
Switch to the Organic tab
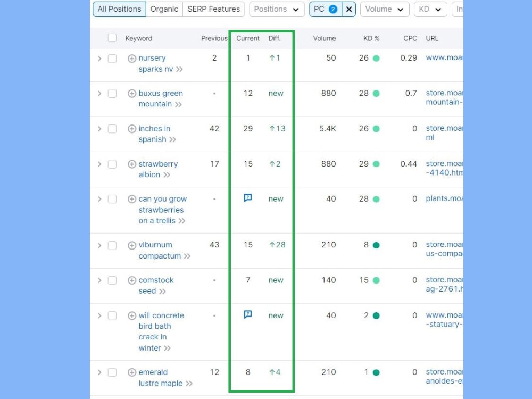(164, 9)
